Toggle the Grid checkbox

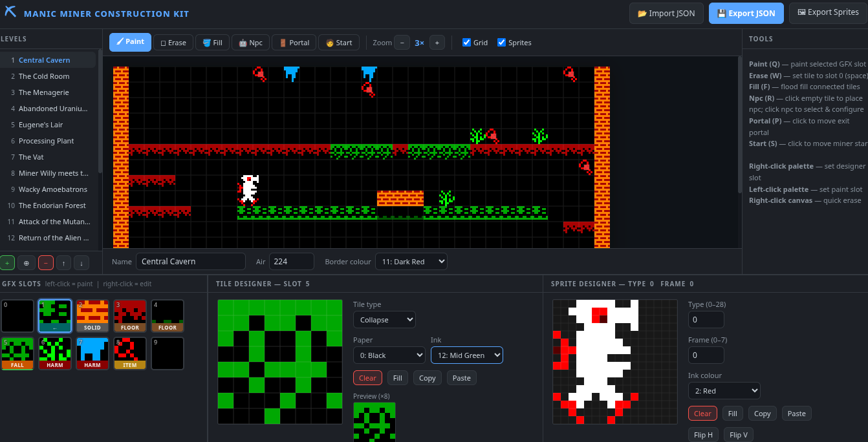tap(467, 43)
